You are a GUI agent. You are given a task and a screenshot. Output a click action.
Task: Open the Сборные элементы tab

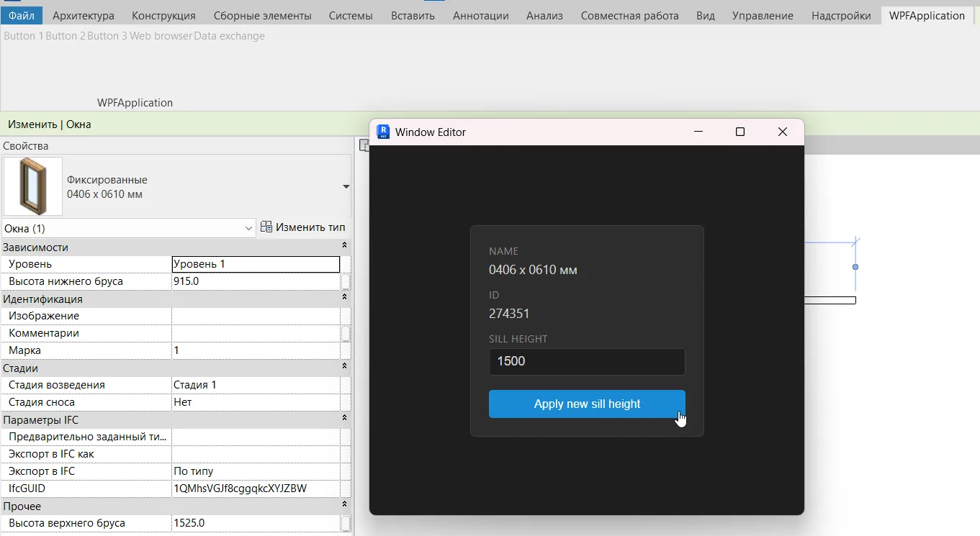point(262,15)
